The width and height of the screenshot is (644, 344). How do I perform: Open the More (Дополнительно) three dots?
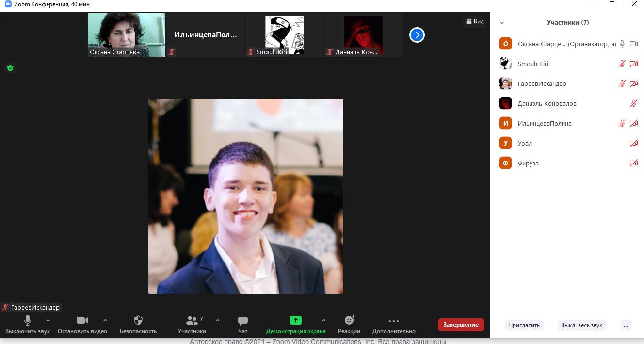pos(394,321)
